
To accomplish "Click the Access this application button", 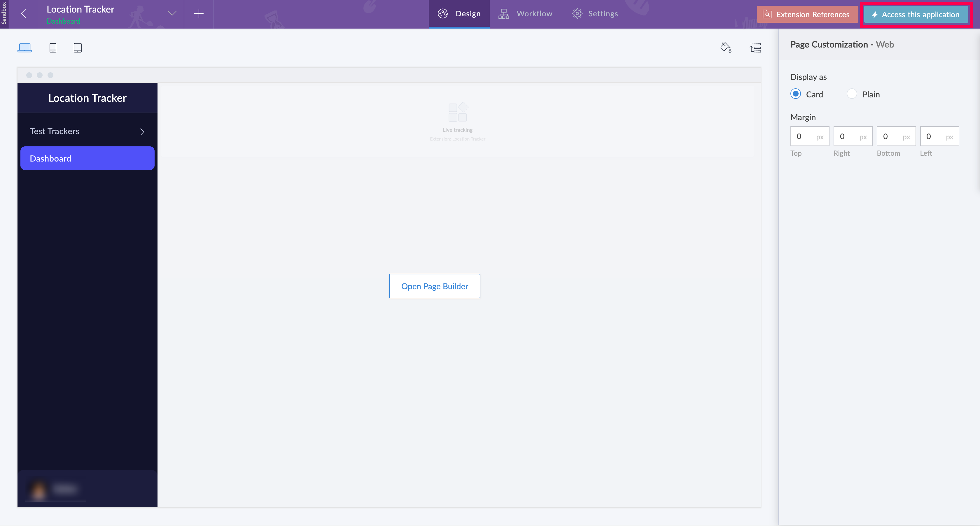I will (916, 15).
